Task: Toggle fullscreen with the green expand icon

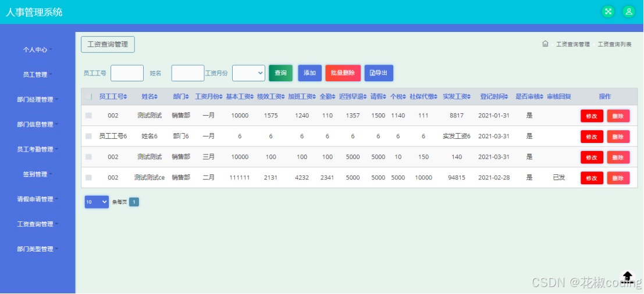Action: 609,12
